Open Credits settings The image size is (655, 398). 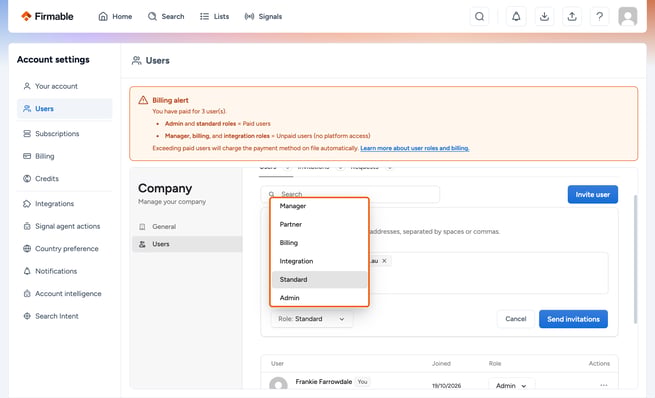[64, 179]
